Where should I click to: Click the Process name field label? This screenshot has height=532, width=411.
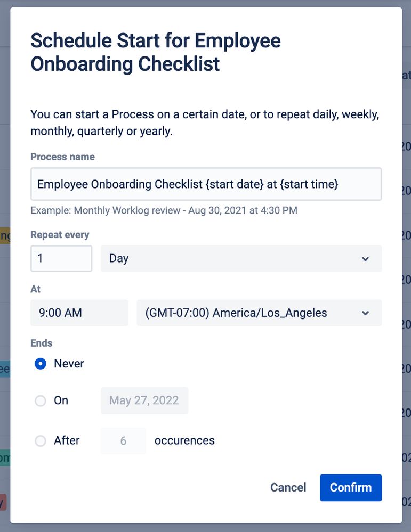tap(62, 157)
